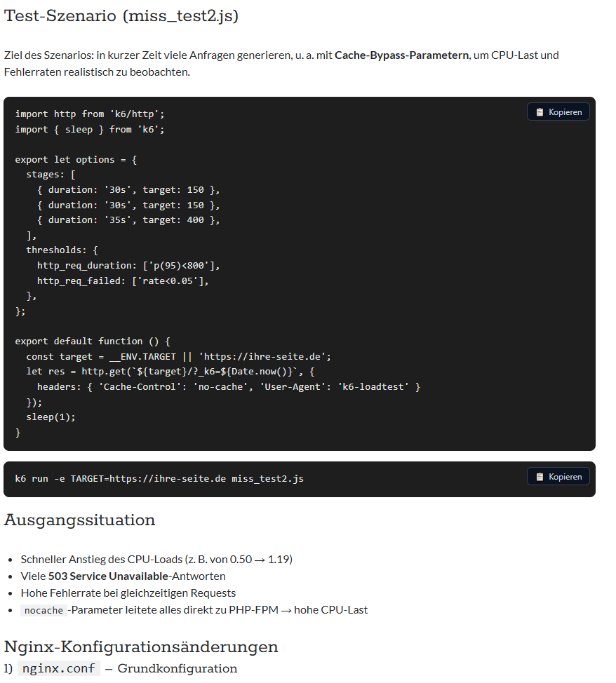Click clipboard icon in the script block's copy button
This screenshot has width=616, height=683.
coord(540,112)
